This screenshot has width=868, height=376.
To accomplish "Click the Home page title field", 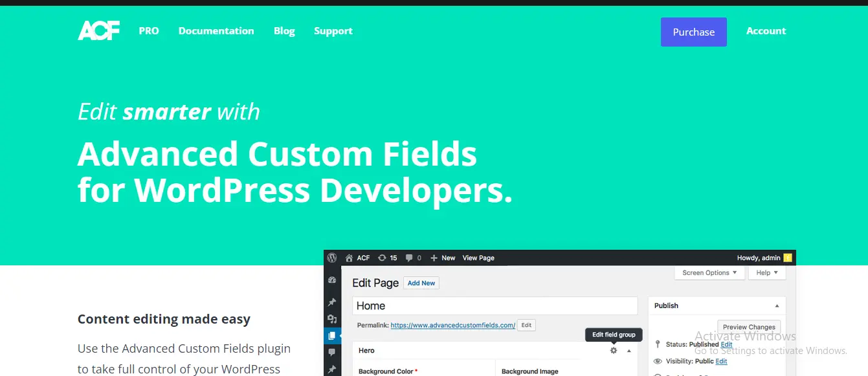I will pyautogui.click(x=495, y=306).
